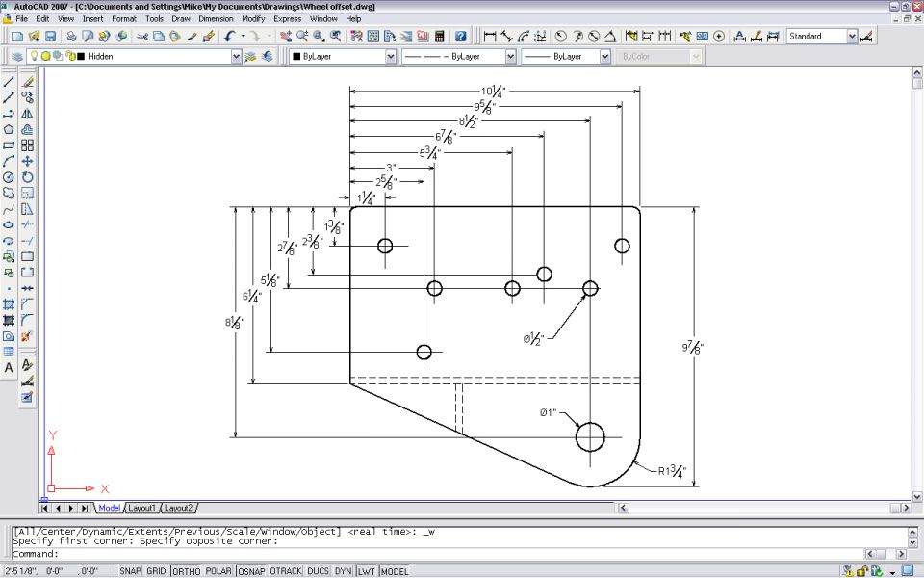
Task: Toggle POLAR tracking in status bar
Action: (218, 571)
